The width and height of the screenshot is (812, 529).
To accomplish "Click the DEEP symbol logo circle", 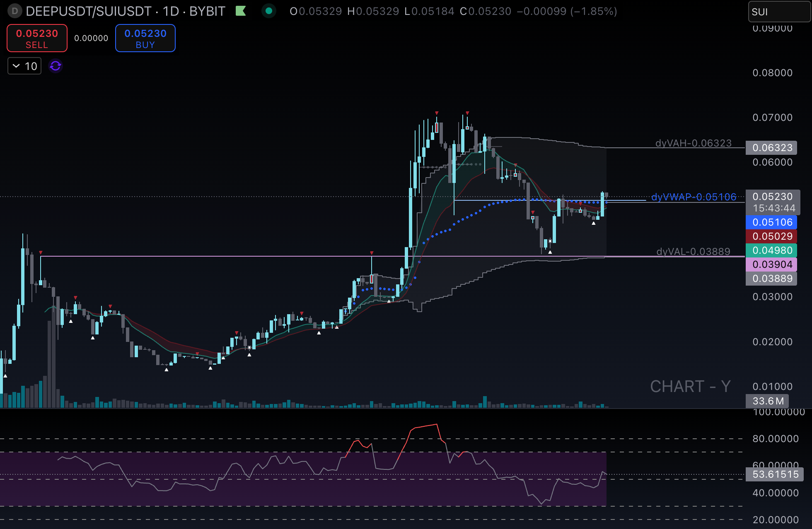I will pyautogui.click(x=15, y=11).
